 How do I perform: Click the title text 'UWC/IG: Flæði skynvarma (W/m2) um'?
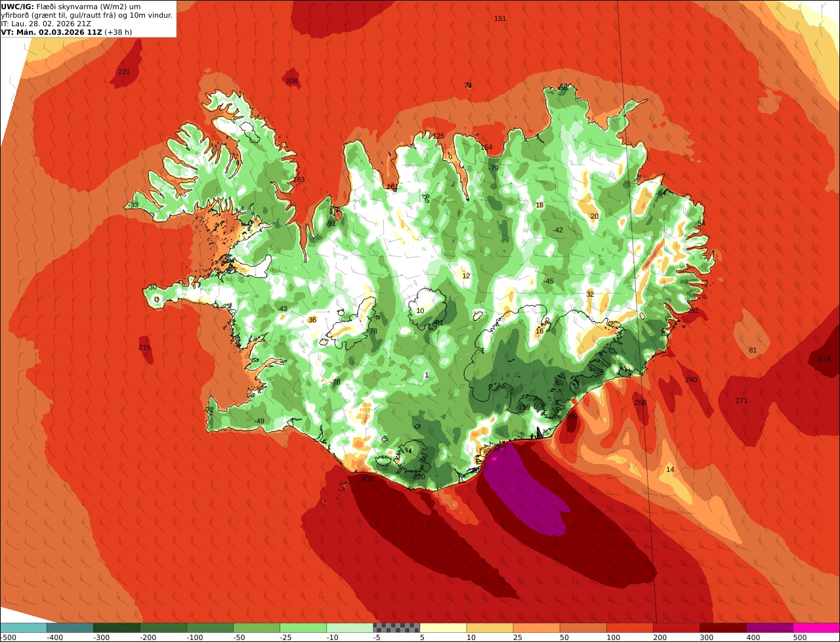pos(71,7)
